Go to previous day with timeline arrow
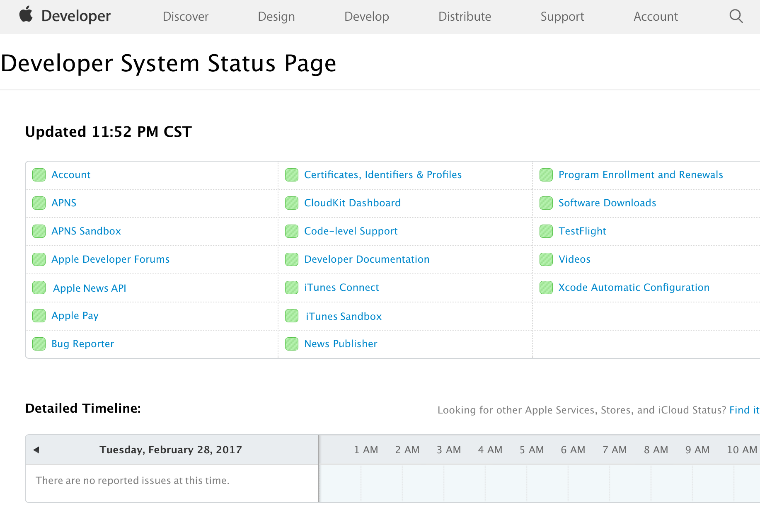The width and height of the screenshot is (760, 532). (x=36, y=450)
